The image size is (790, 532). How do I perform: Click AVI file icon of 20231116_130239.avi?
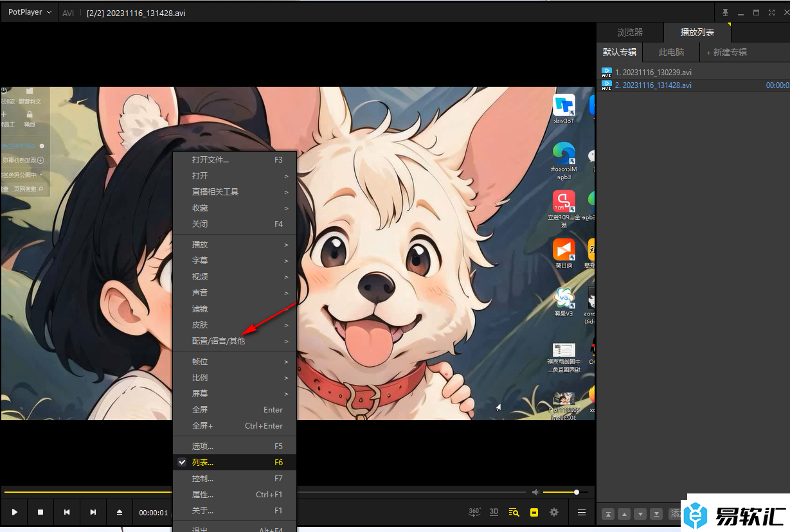[606, 73]
